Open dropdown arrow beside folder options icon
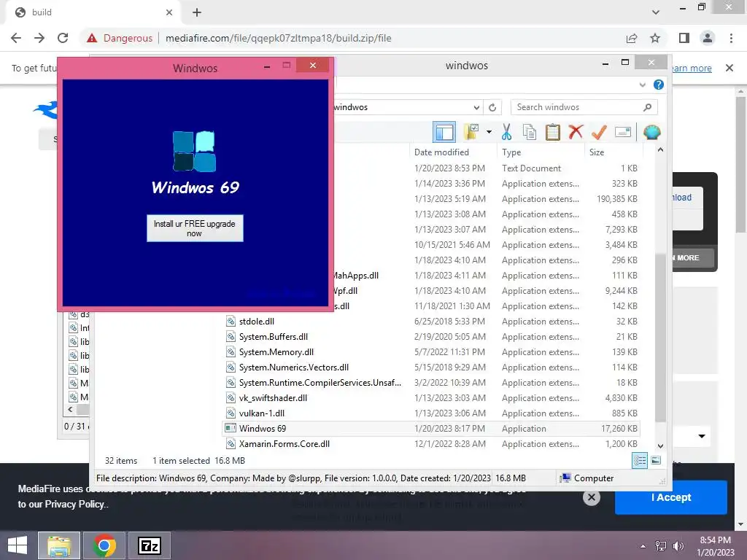 pyautogui.click(x=489, y=132)
